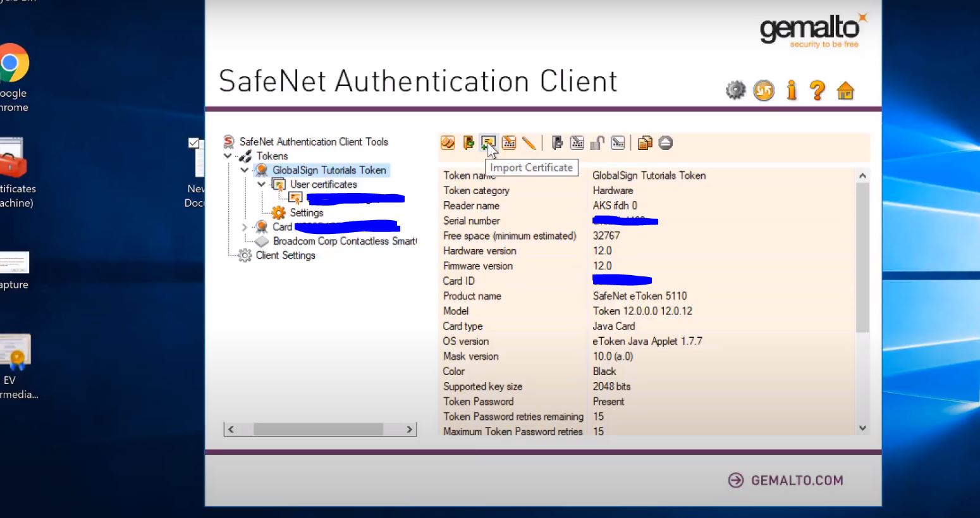Click the Card ID property label
This screenshot has height=518, width=980.
tap(458, 281)
